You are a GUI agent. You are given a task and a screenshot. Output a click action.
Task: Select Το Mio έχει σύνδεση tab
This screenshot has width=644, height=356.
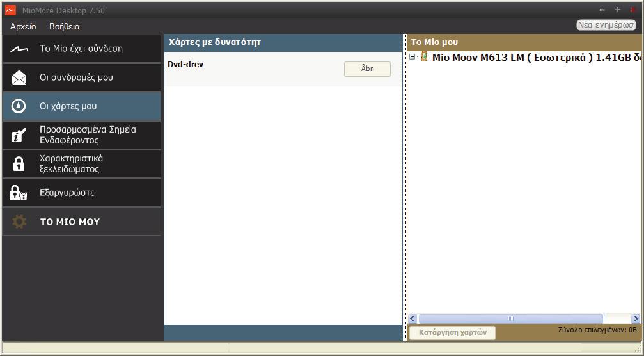82,49
